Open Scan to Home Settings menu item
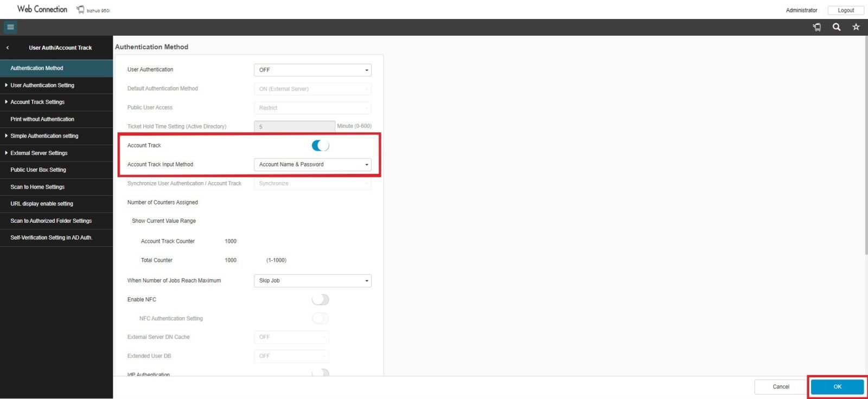The height and width of the screenshot is (399, 868). (x=37, y=187)
